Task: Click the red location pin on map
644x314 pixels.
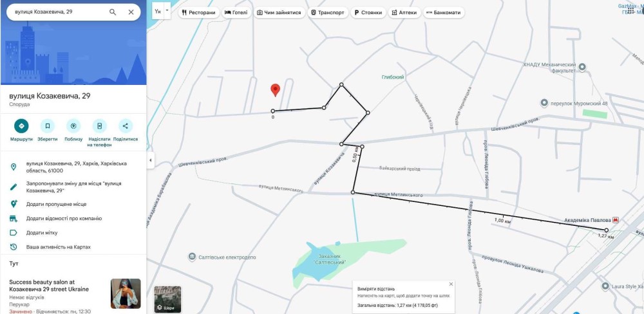Action: (275, 90)
